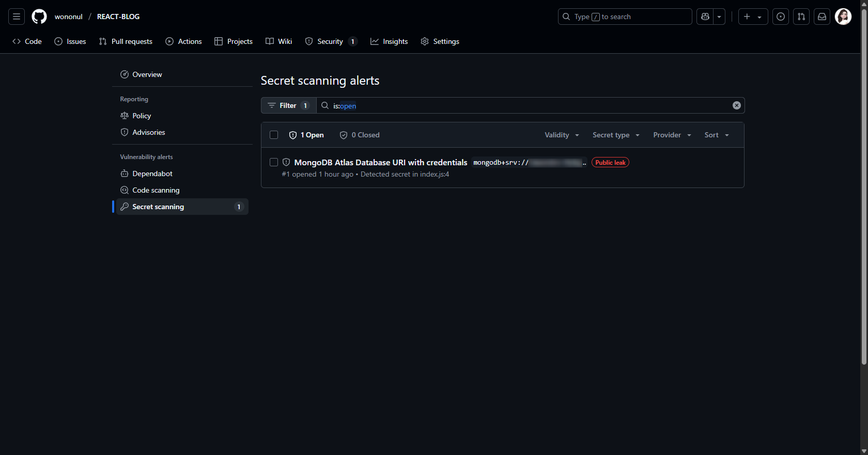868x455 pixels.
Task: Switch to the Actions tab
Action: (183, 41)
